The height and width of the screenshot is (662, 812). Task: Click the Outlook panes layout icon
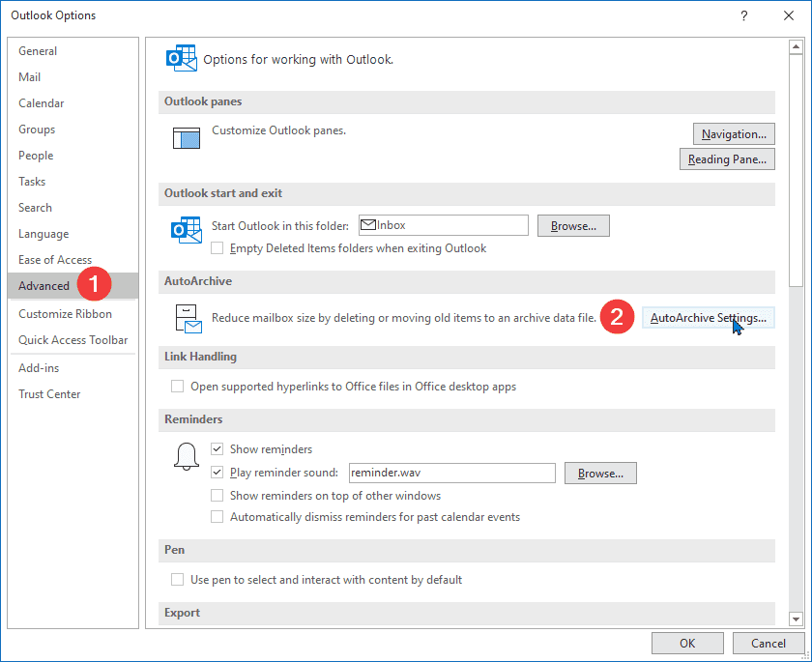point(186,137)
